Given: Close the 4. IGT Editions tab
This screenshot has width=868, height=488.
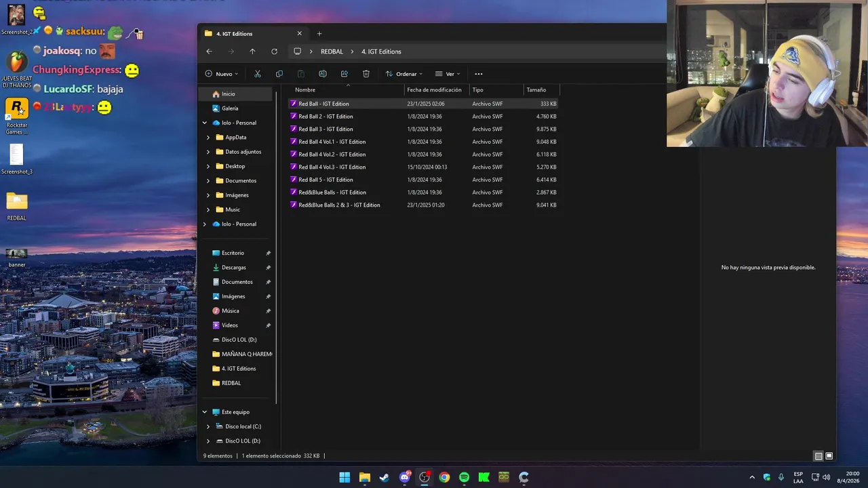Looking at the screenshot, I should [x=299, y=33].
